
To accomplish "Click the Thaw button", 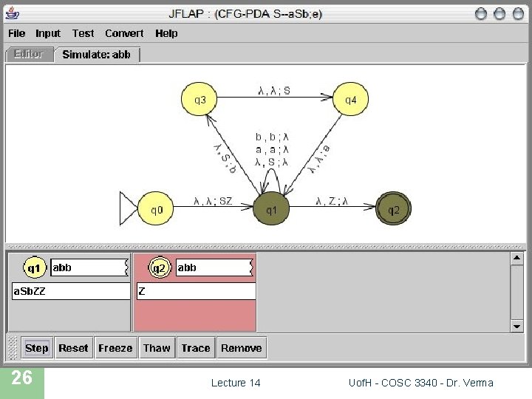I will point(157,348).
